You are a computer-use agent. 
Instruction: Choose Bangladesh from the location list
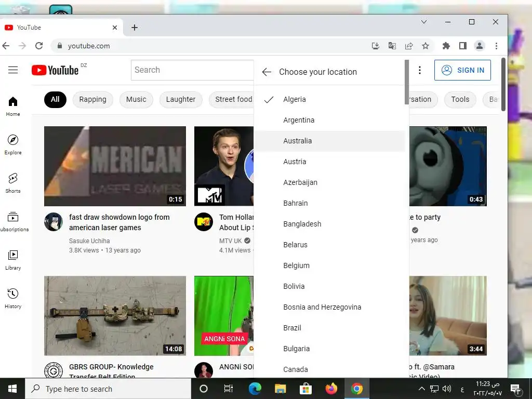click(329, 224)
